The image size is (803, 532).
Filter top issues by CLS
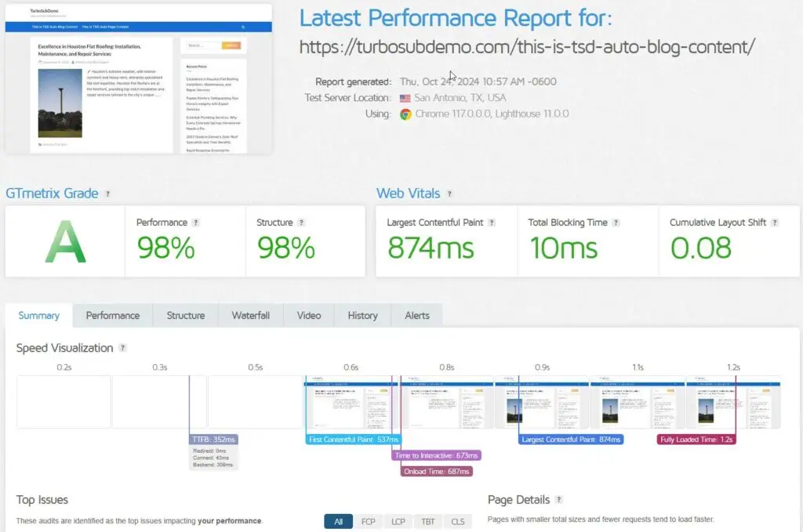tap(458, 522)
